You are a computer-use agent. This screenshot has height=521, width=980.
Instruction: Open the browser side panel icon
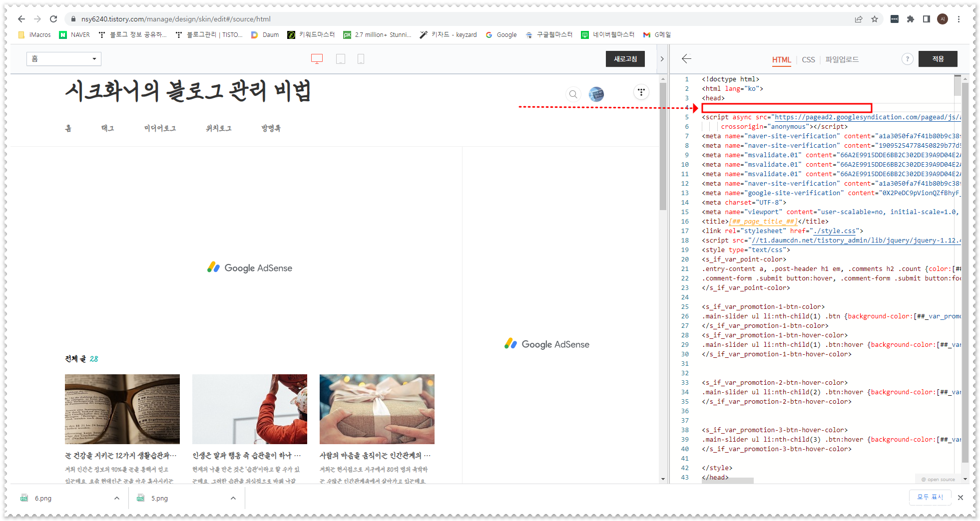coord(927,19)
